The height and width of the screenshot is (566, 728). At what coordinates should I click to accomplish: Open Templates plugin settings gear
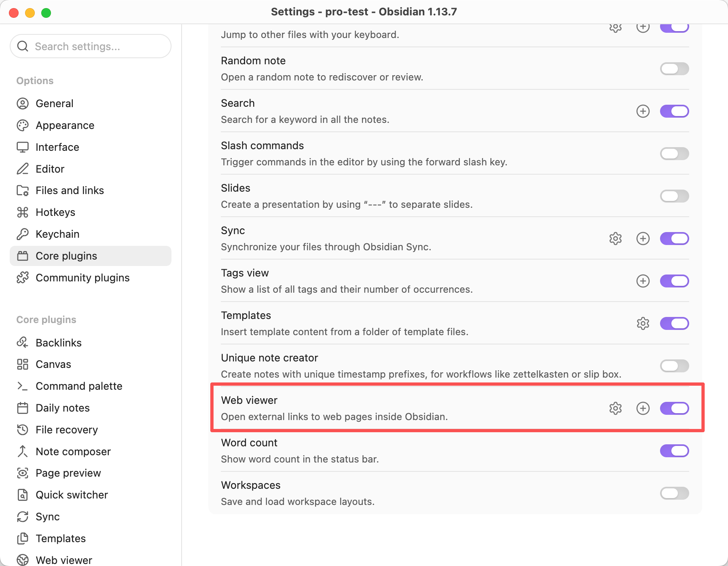[643, 323]
